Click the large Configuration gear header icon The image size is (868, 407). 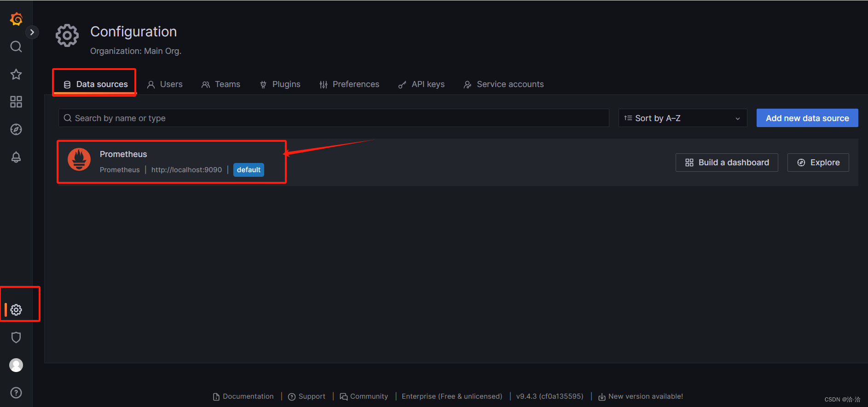pyautogui.click(x=67, y=35)
